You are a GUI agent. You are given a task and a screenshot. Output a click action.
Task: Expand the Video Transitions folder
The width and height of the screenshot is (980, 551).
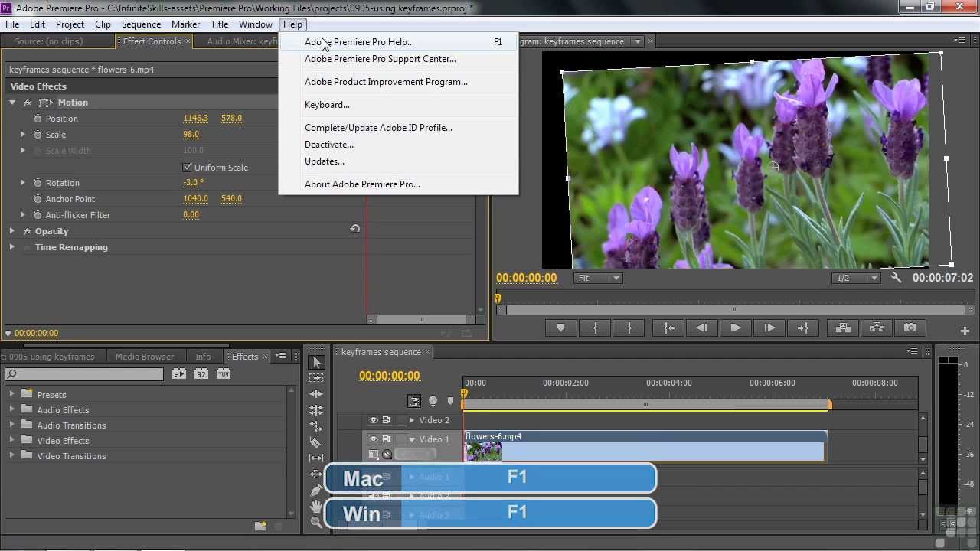click(11, 455)
